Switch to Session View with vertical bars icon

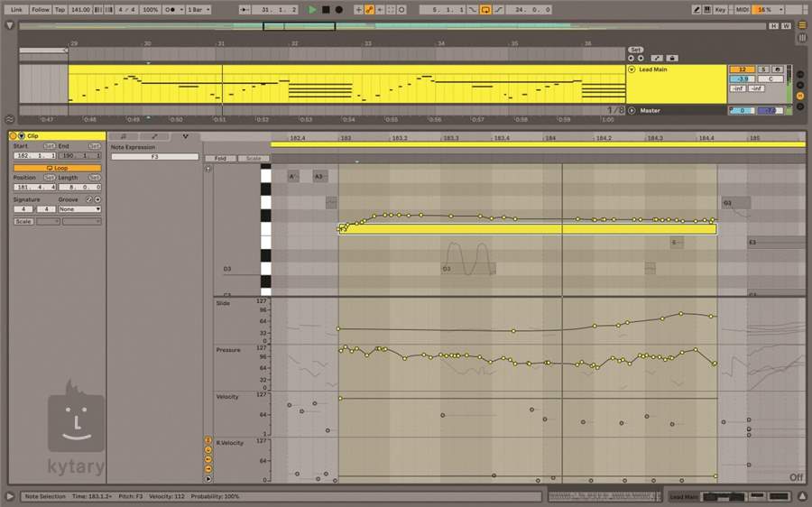[x=802, y=38]
